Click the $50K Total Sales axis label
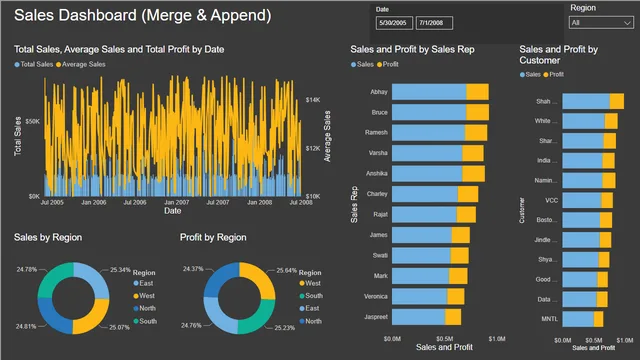 [x=33, y=122]
